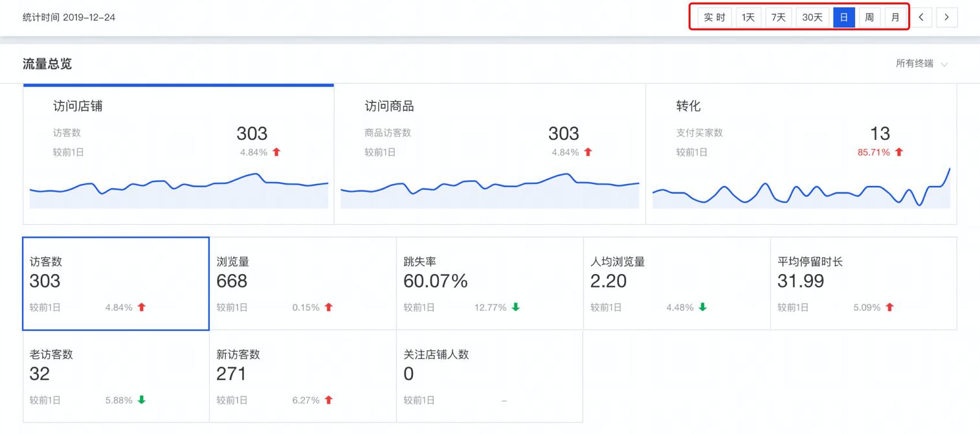Image resolution: width=980 pixels, height=434 pixels.
Task: Select the 7天 time range tab
Action: click(779, 17)
